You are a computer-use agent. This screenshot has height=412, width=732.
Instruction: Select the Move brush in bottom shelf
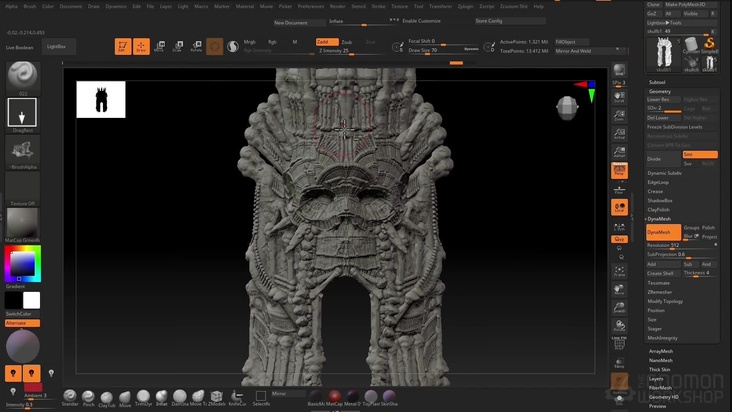(125, 399)
